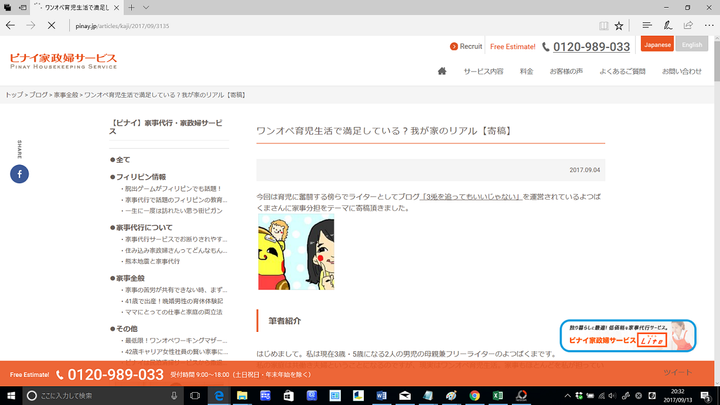The height and width of the screenshot is (405, 720).
Task: Open the Windows Start menu
Action: (11, 395)
